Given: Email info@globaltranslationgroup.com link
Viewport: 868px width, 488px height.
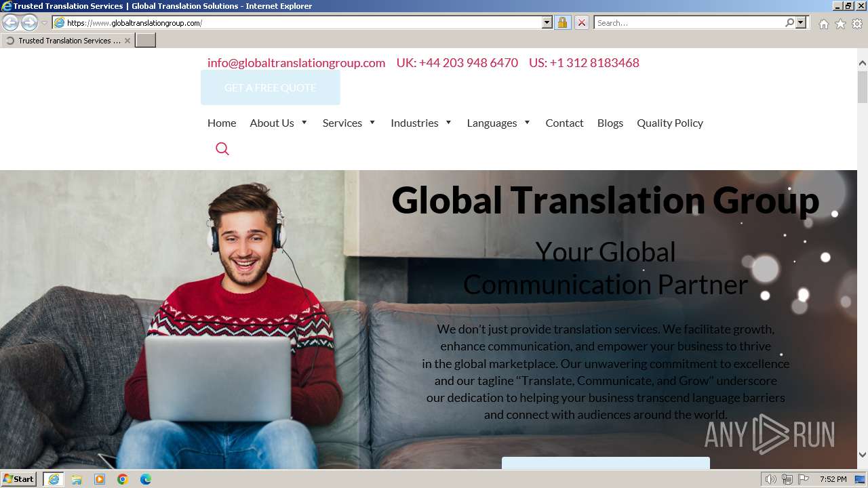Looking at the screenshot, I should (x=296, y=62).
